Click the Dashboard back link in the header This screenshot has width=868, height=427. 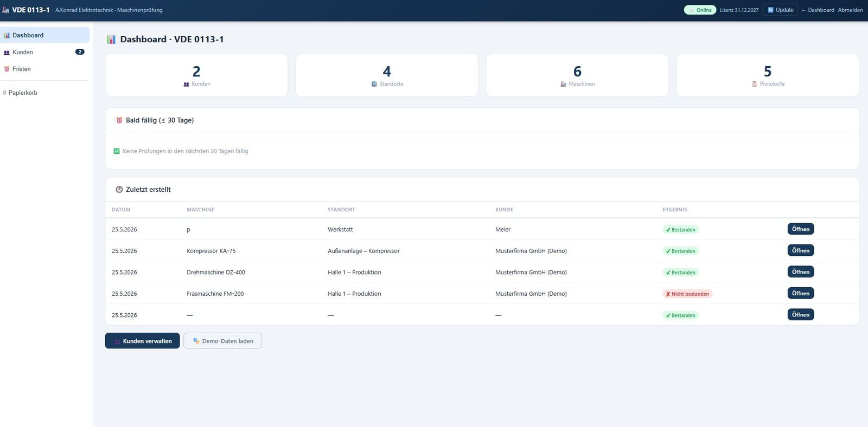pyautogui.click(x=818, y=10)
